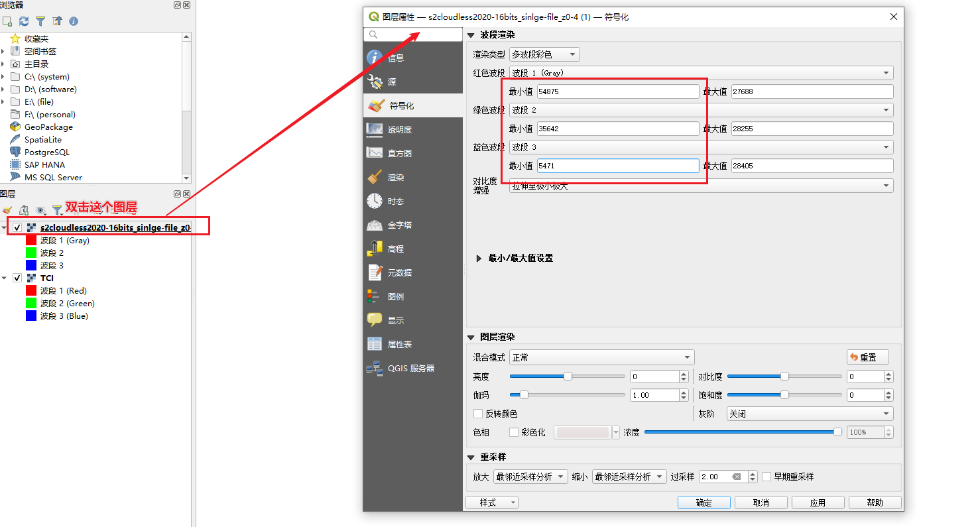Select the SAP HANA entry
The height and width of the screenshot is (527, 980).
tap(44, 164)
